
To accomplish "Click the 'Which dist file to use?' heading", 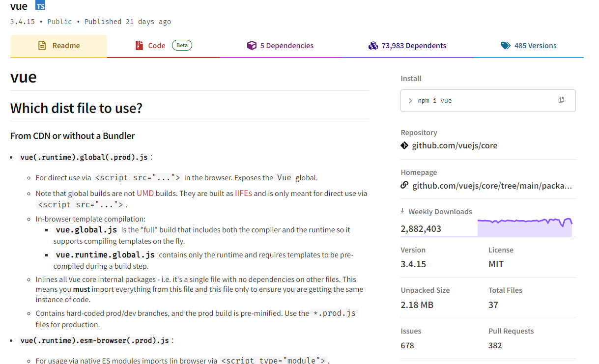I will pos(76,108).
